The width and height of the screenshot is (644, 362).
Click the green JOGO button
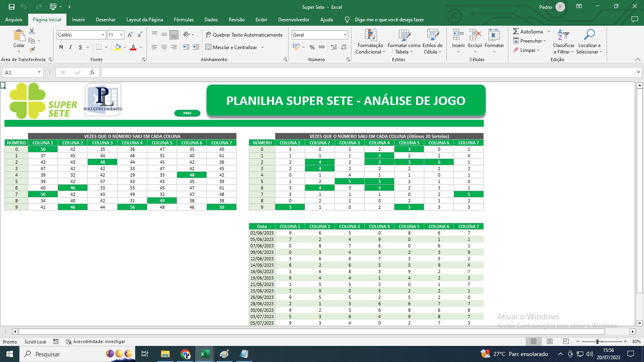[187, 113]
